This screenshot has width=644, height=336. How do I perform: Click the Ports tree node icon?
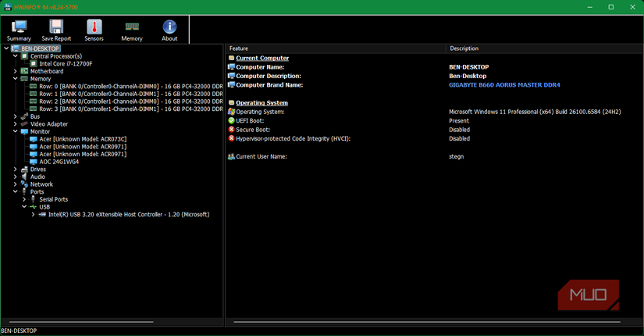[x=24, y=191]
